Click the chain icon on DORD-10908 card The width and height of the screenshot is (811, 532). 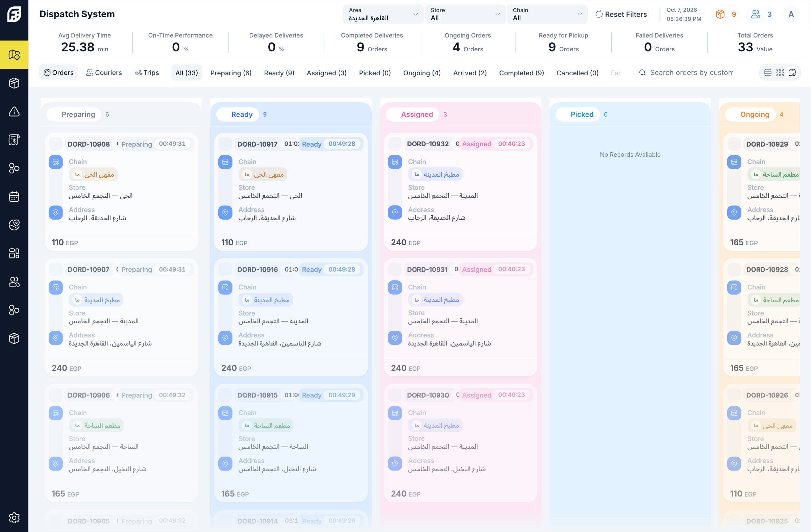tap(55, 162)
